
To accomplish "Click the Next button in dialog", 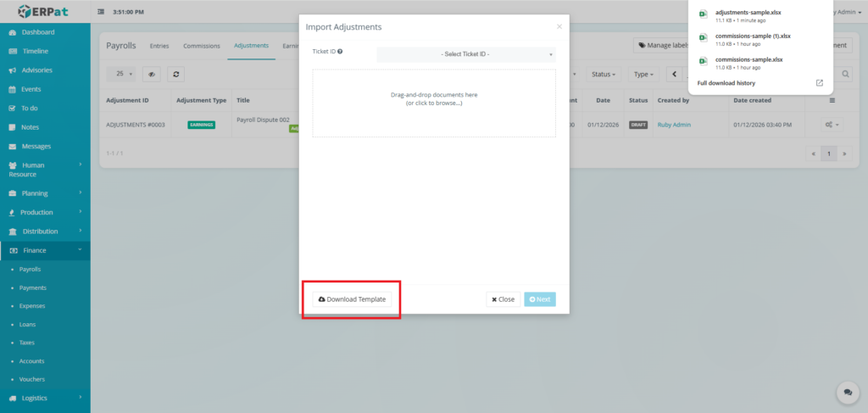I will 540,299.
